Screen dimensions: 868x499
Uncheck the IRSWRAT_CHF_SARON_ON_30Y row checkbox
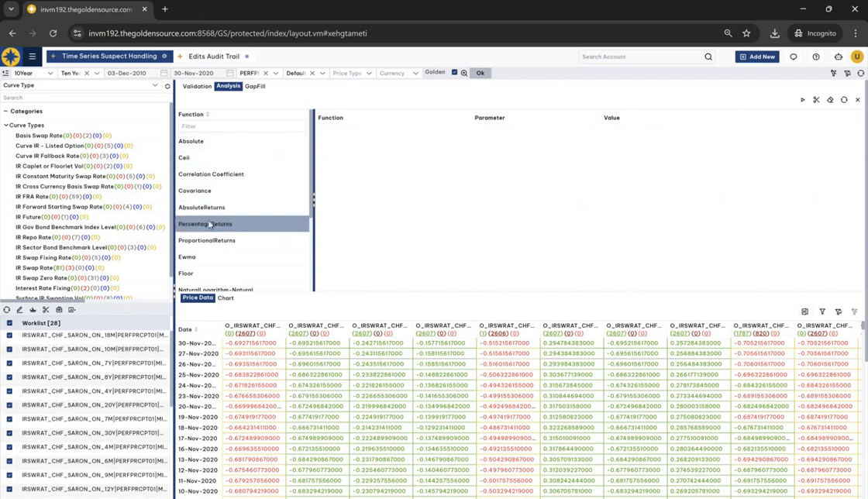(9, 433)
